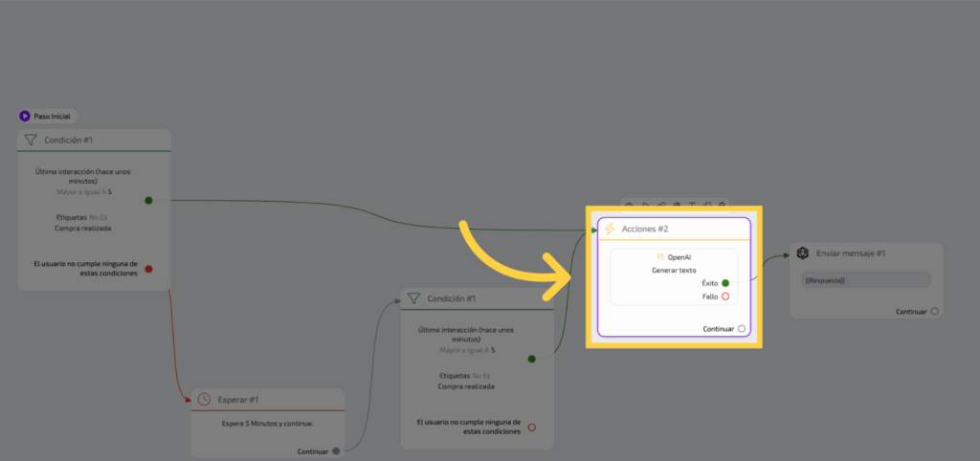Click the text T icon above Acciones #2
The image size is (980, 461).
pyautogui.click(x=692, y=204)
